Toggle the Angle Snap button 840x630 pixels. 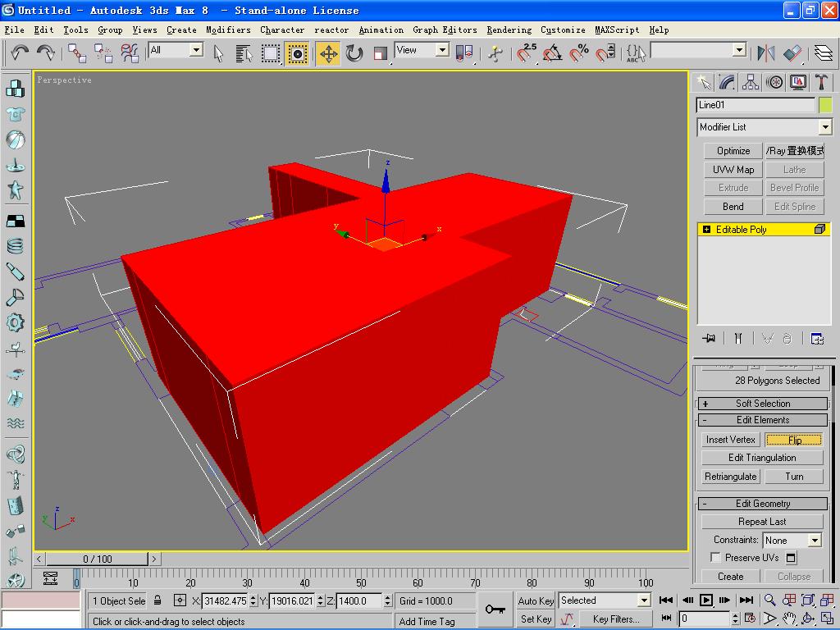(x=553, y=53)
